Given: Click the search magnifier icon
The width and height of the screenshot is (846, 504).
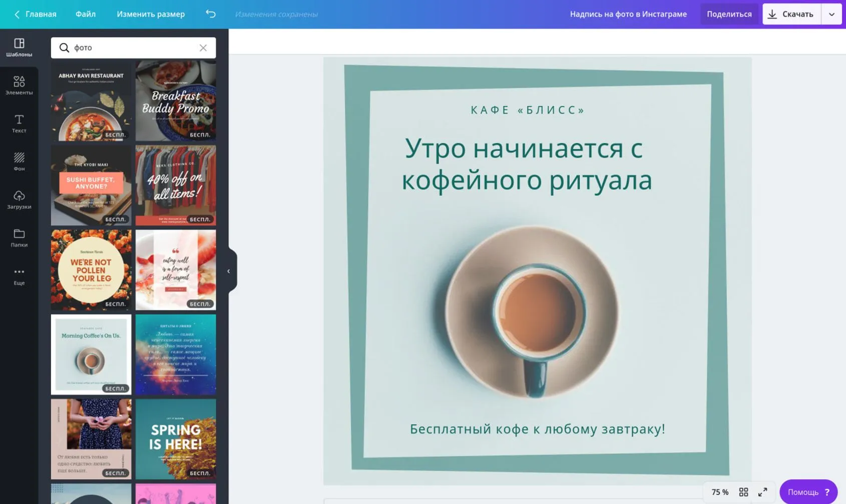Looking at the screenshot, I should [64, 48].
